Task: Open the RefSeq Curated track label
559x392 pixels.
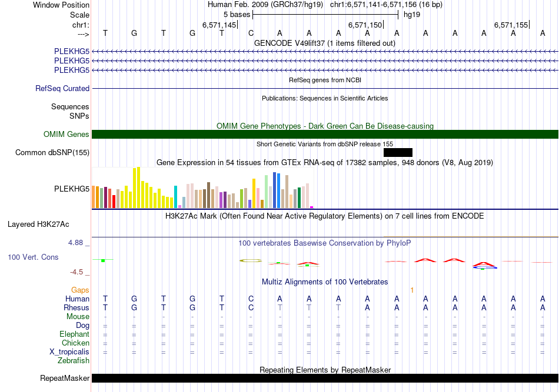Action: [62, 88]
